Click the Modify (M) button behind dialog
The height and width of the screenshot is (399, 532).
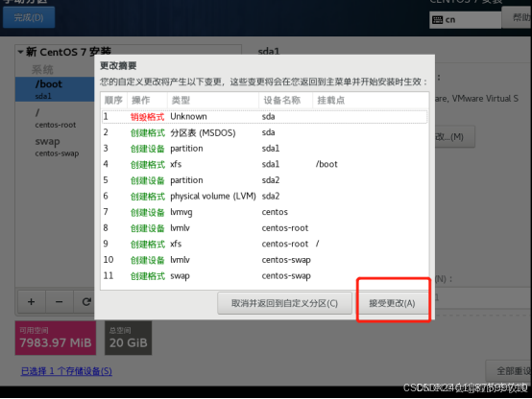click(x=454, y=136)
